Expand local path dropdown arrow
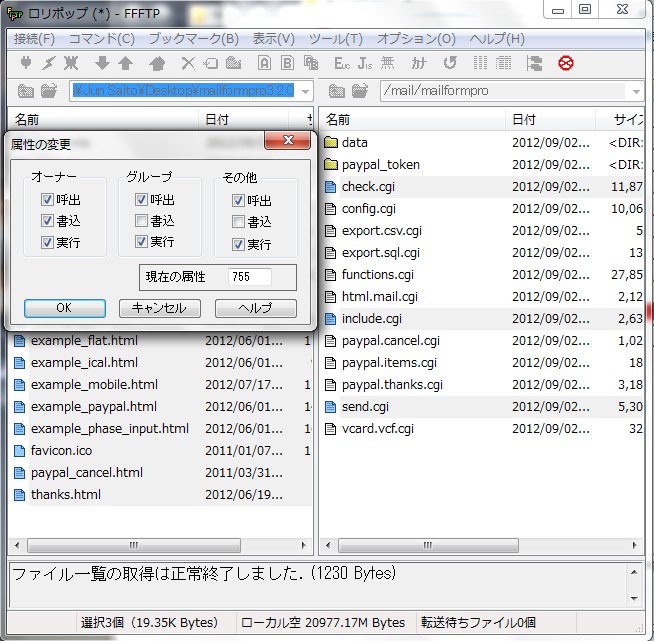This screenshot has width=654, height=641. tap(305, 91)
